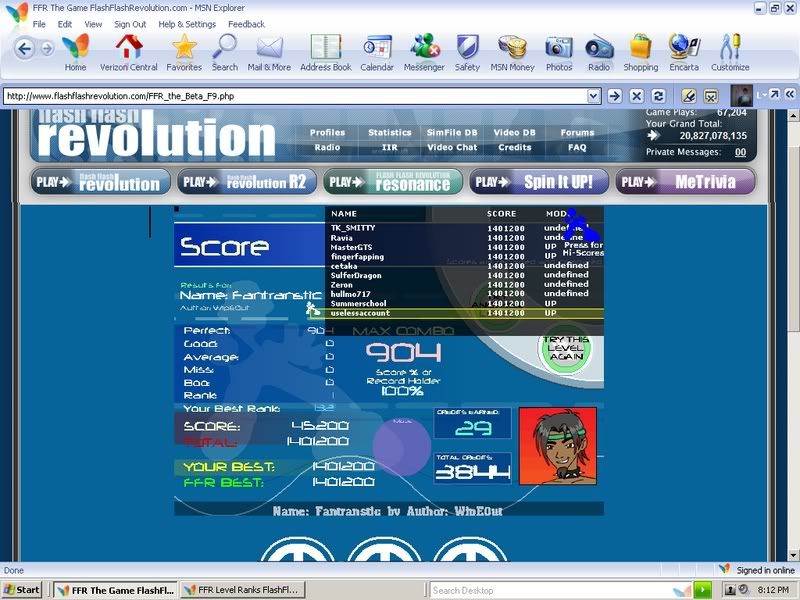Open the File menu
This screenshot has width=800, height=600.
pyautogui.click(x=39, y=24)
